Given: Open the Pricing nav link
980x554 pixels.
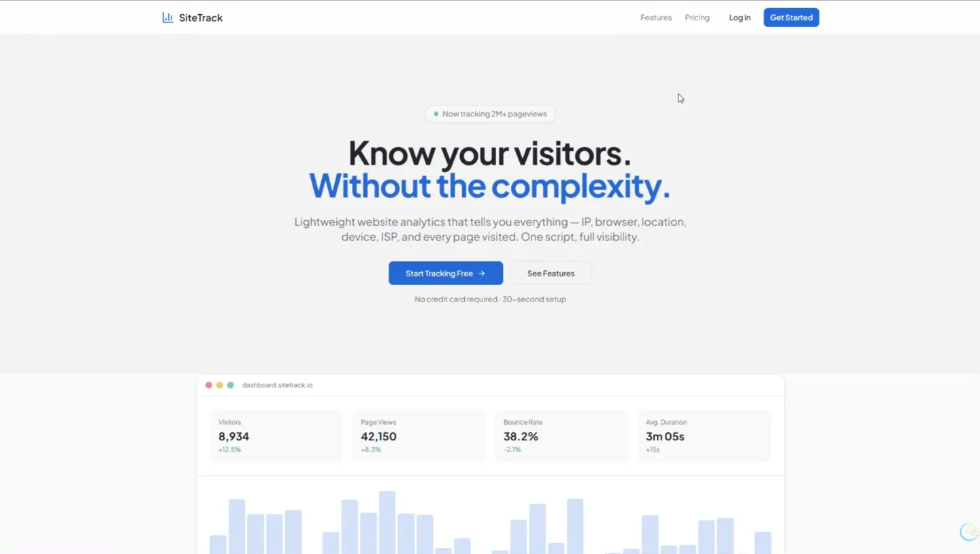Looking at the screenshot, I should pos(697,18).
